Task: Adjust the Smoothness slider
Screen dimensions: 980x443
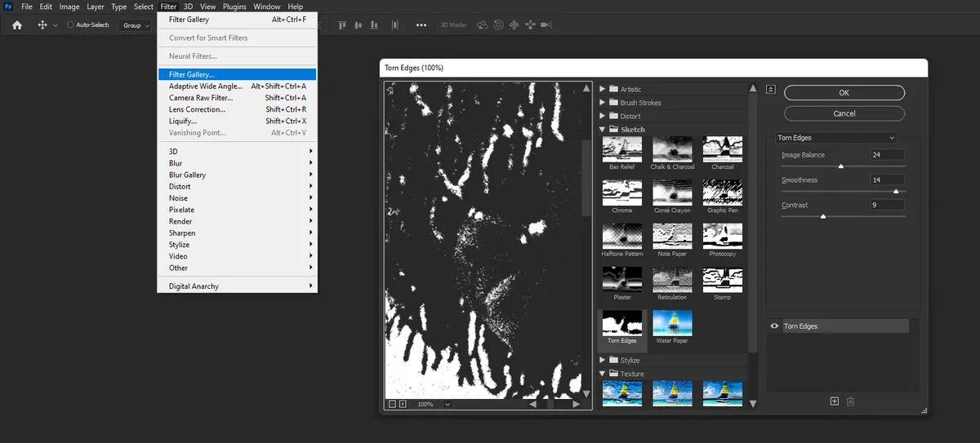Action: tap(896, 191)
